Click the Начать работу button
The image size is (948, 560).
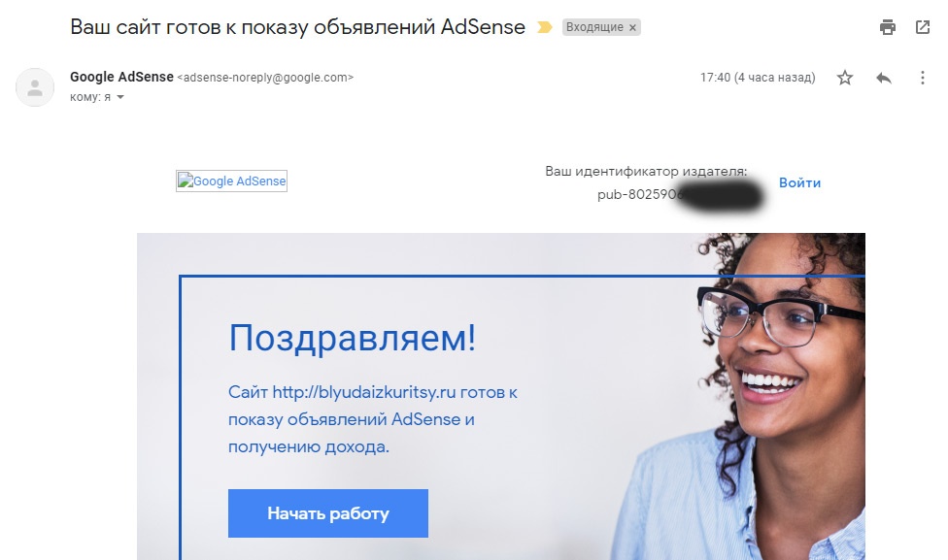[x=328, y=513]
